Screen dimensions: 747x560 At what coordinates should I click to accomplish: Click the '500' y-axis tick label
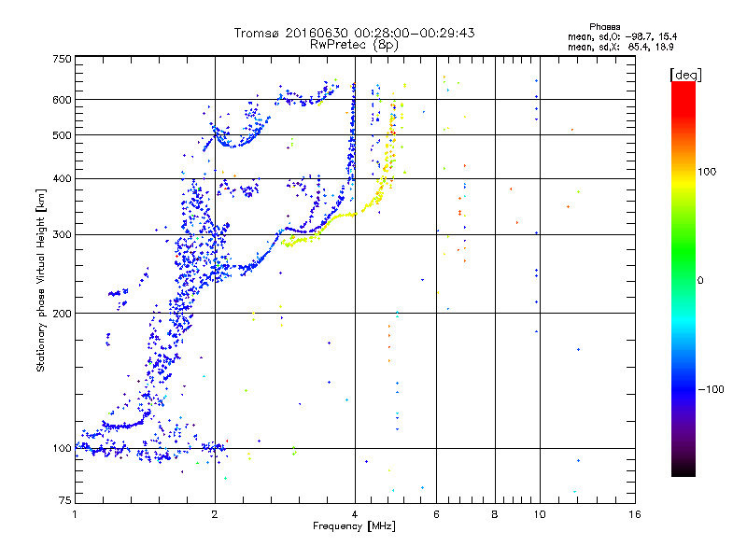(62, 135)
